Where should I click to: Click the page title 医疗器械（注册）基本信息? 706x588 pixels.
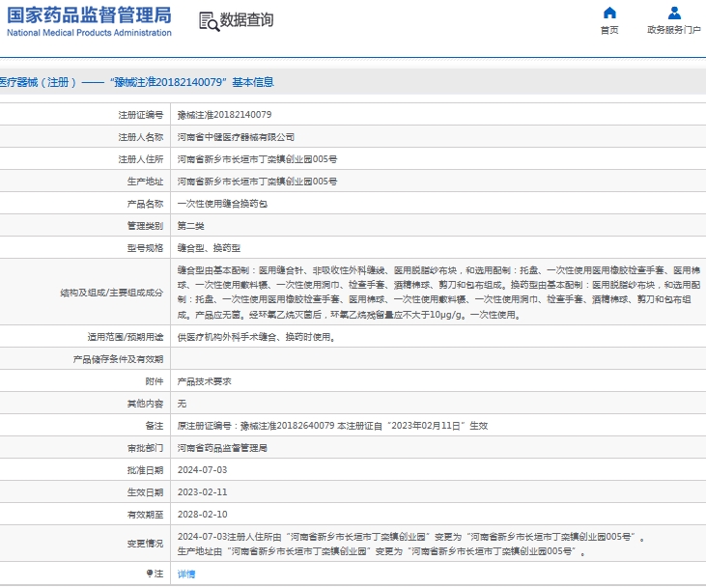pyautogui.click(x=136, y=82)
